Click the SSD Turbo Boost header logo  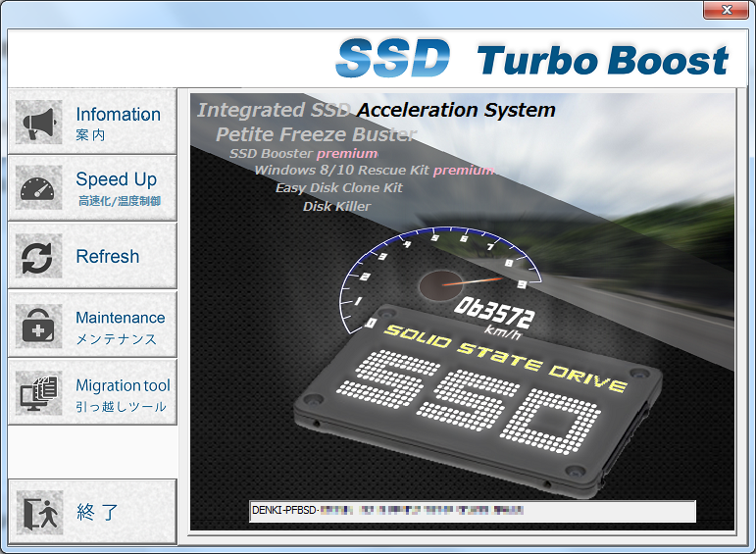[532, 60]
